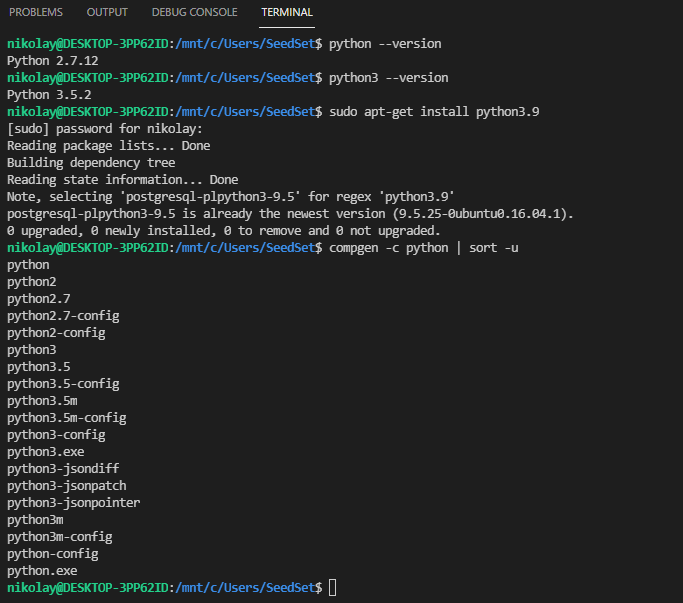The width and height of the screenshot is (683, 603).
Task: Click the 'python2.7' output row
Action: pyautogui.click(x=39, y=298)
